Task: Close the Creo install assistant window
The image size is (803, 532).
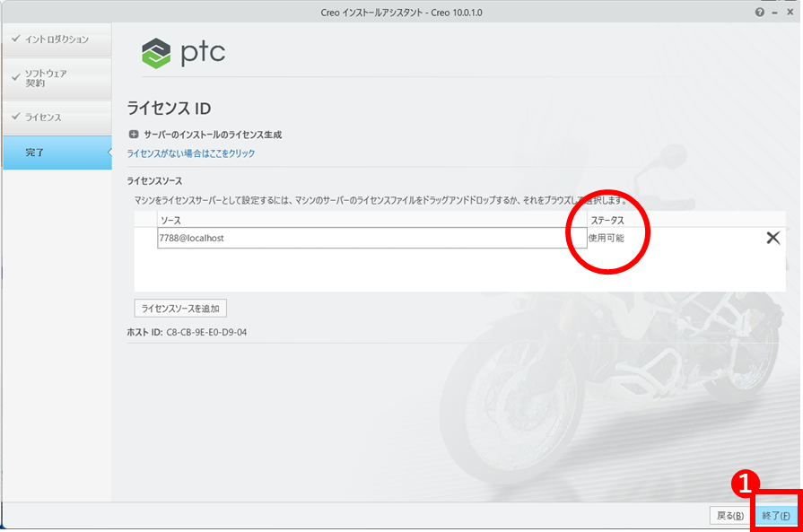Action: (790, 12)
